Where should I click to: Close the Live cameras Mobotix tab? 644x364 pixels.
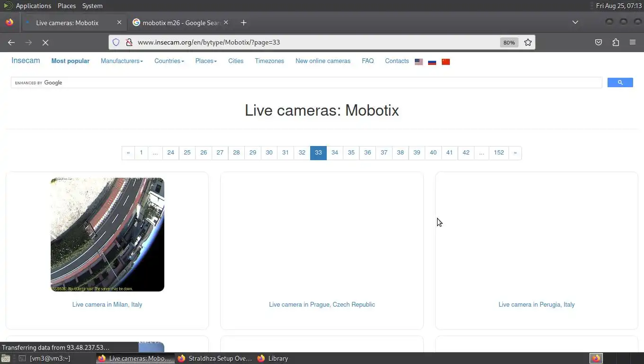pos(119,22)
